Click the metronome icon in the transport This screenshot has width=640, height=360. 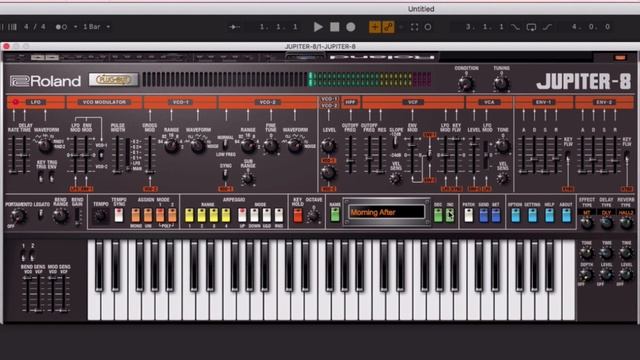click(x=61, y=27)
